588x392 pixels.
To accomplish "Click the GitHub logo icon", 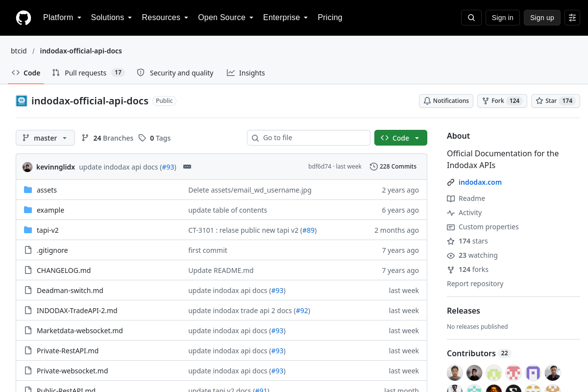I will tap(24, 18).
